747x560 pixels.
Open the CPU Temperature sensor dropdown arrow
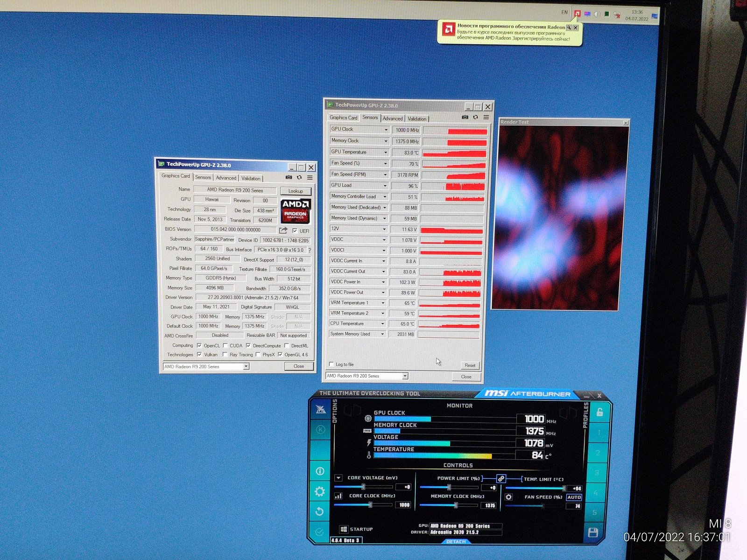(383, 324)
